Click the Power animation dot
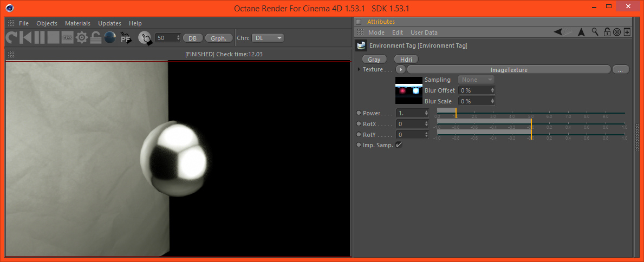 359,113
